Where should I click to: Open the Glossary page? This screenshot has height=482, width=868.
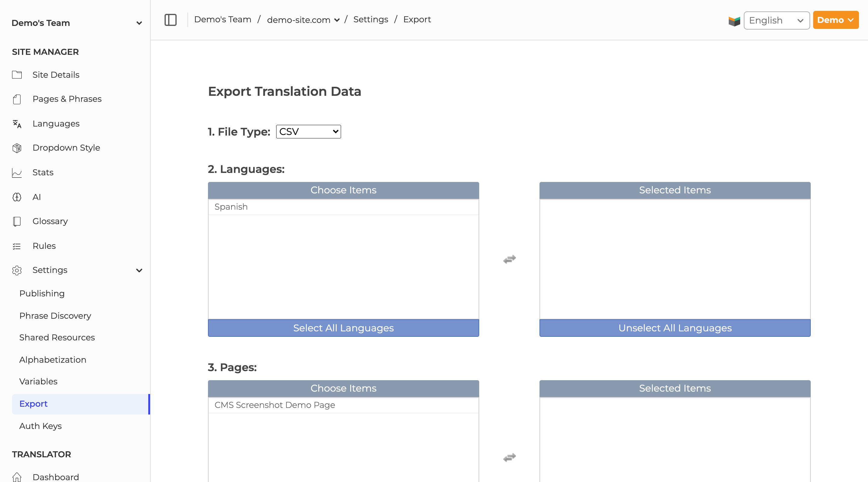click(x=50, y=221)
